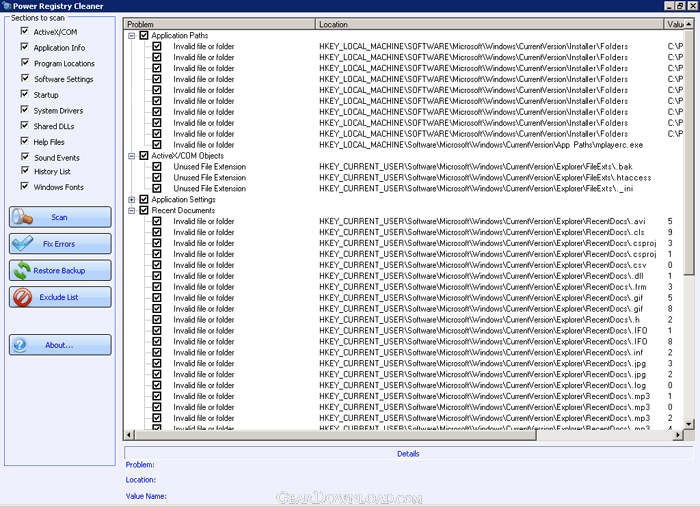Click the ActiveX/COM Objects tree label

pyautogui.click(x=188, y=155)
